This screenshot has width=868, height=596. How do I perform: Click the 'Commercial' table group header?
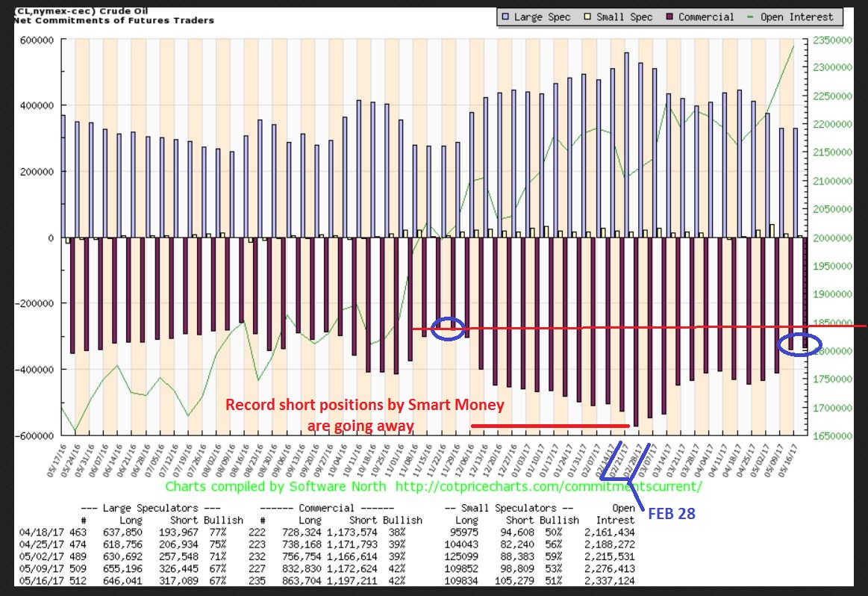point(327,508)
